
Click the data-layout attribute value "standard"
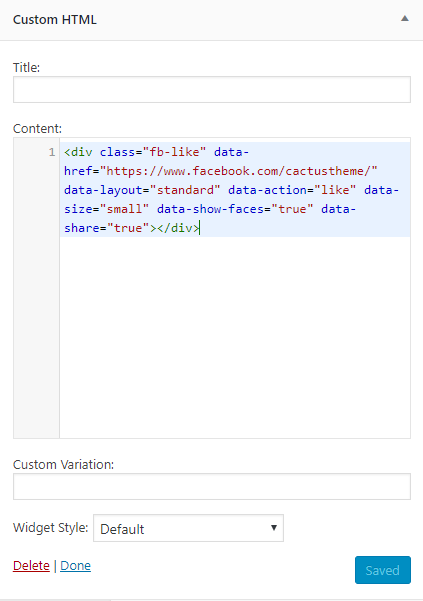(x=185, y=190)
